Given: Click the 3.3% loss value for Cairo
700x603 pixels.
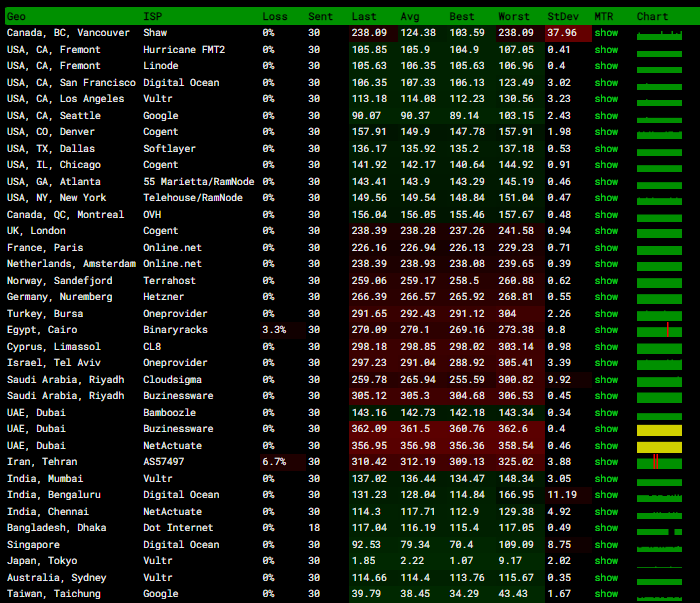Looking at the screenshot, I should pyautogui.click(x=274, y=330).
